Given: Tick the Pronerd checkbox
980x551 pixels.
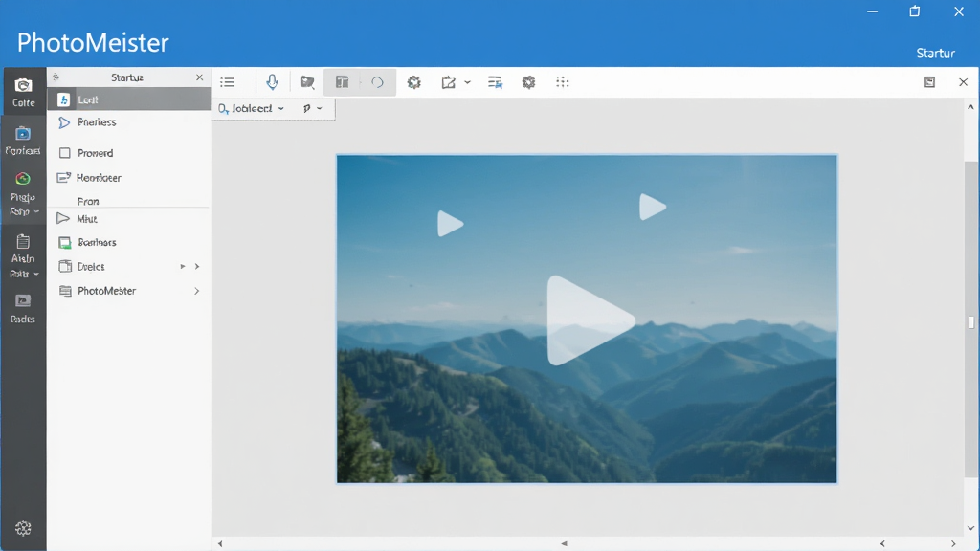Looking at the screenshot, I should pyautogui.click(x=64, y=152).
